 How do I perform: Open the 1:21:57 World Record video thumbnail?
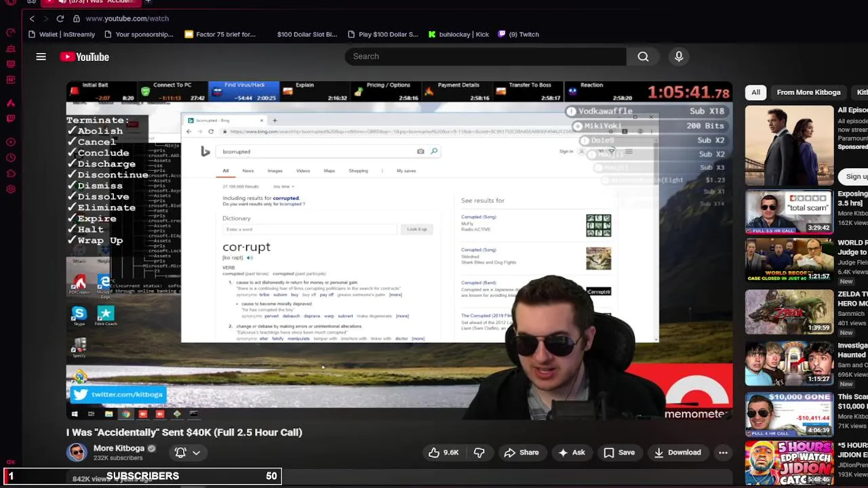point(789,262)
